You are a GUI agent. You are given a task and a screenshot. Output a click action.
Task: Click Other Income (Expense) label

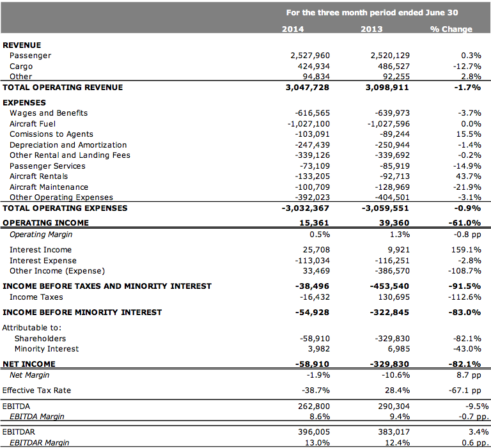click(57, 271)
